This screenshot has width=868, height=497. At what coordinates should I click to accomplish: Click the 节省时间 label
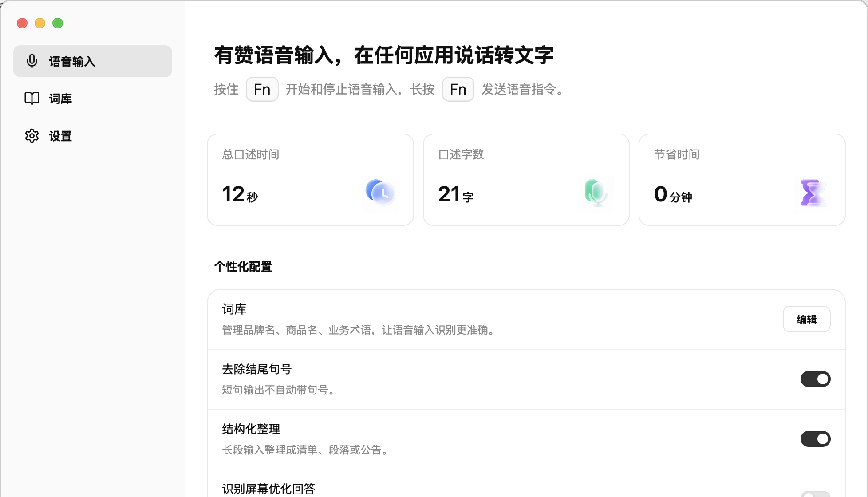tap(677, 154)
